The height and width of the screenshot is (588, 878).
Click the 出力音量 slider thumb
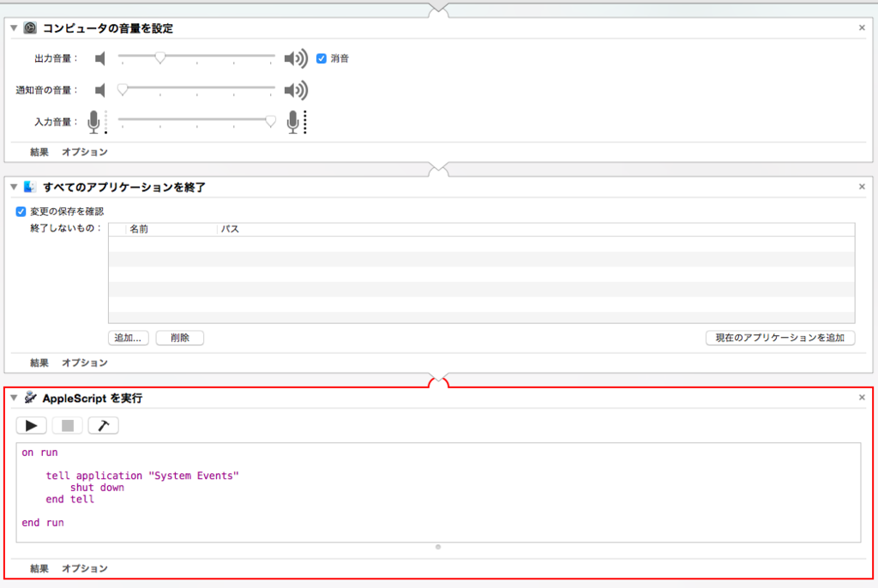click(x=160, y=57)
